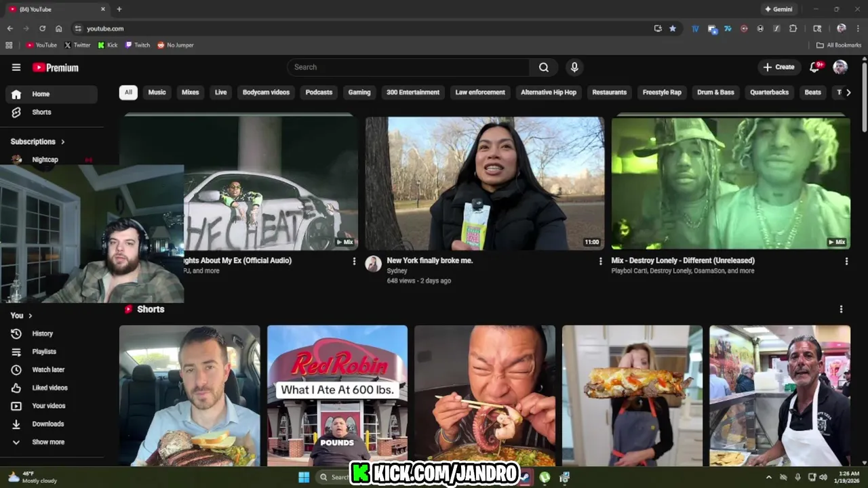Open the Kick bookmark
The width and height of the screenshot is (868, 488).
pyautogui.click(x=107, y=45)
